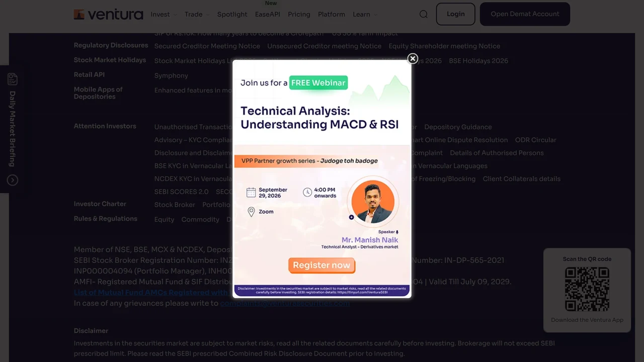644x362 pixels.
Task: Open the BSE Holidays 2026 link
Action: (x=478, y=61)
